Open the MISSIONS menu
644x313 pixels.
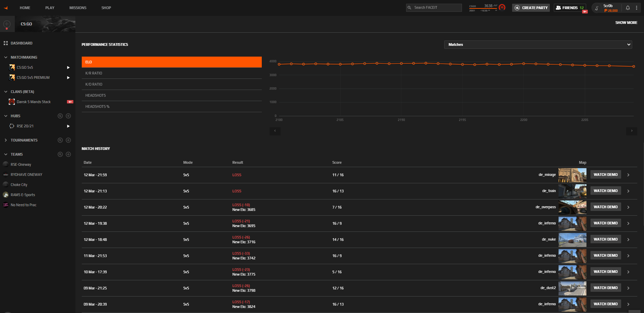click(x=78, y=8)
